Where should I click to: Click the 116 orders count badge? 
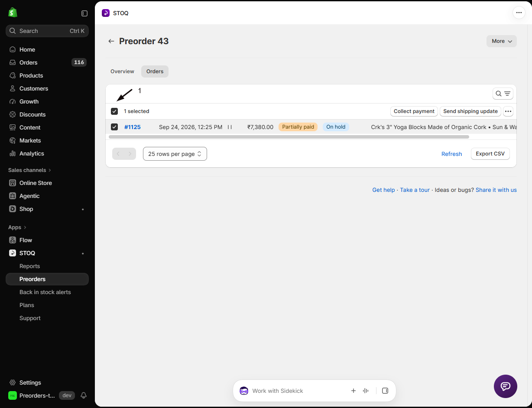(79, 62)
